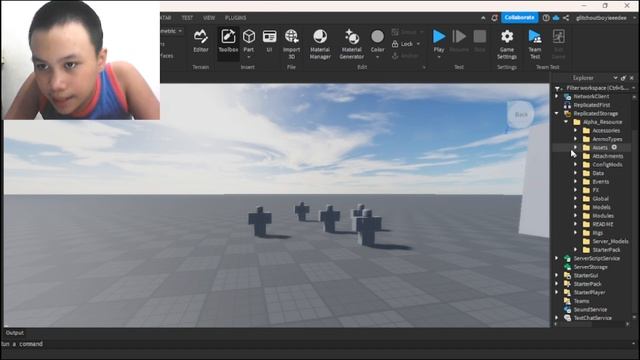640x360 pixels.
Task: Start a Team Test session
Action: click(535, 43)
